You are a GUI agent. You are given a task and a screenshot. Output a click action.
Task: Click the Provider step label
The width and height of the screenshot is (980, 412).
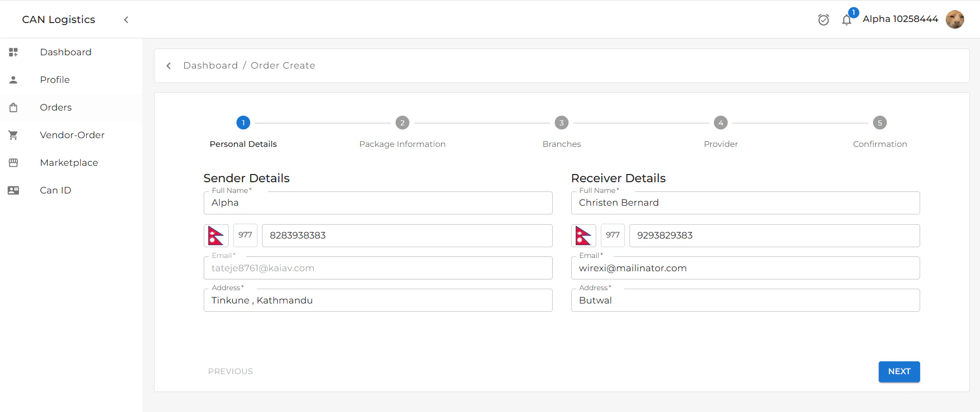pos(721,144)
